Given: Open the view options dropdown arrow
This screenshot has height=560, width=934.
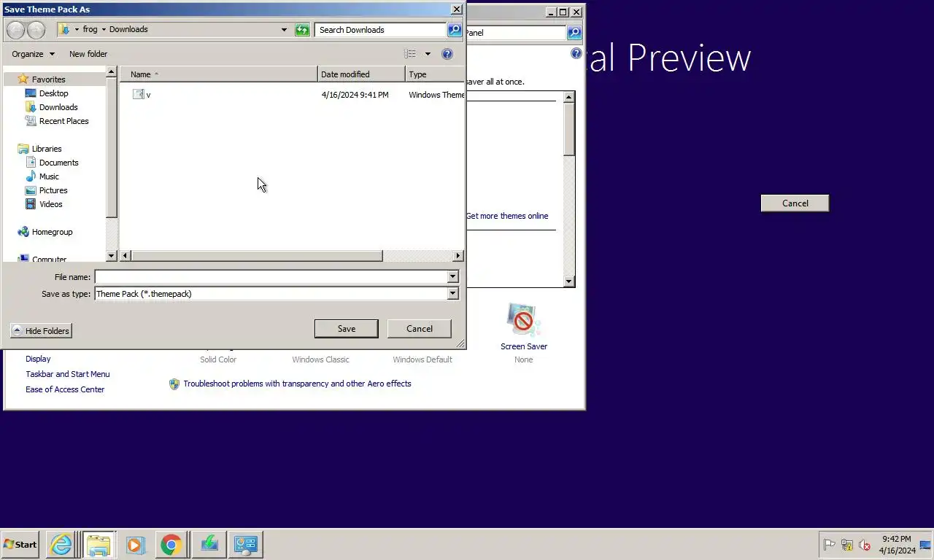Looking at the screenshot, I should tap(428, 54).
